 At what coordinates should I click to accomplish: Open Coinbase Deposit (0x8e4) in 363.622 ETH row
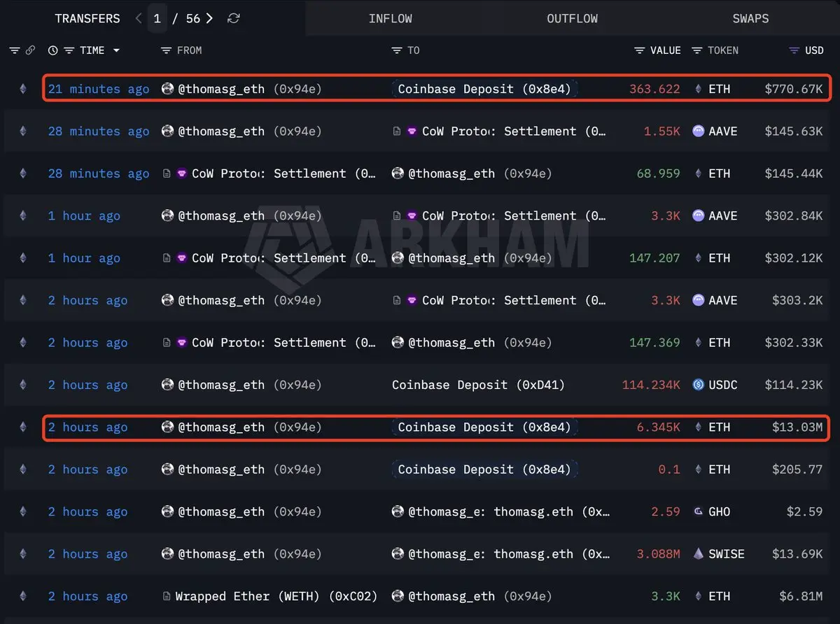pos(484,89)
